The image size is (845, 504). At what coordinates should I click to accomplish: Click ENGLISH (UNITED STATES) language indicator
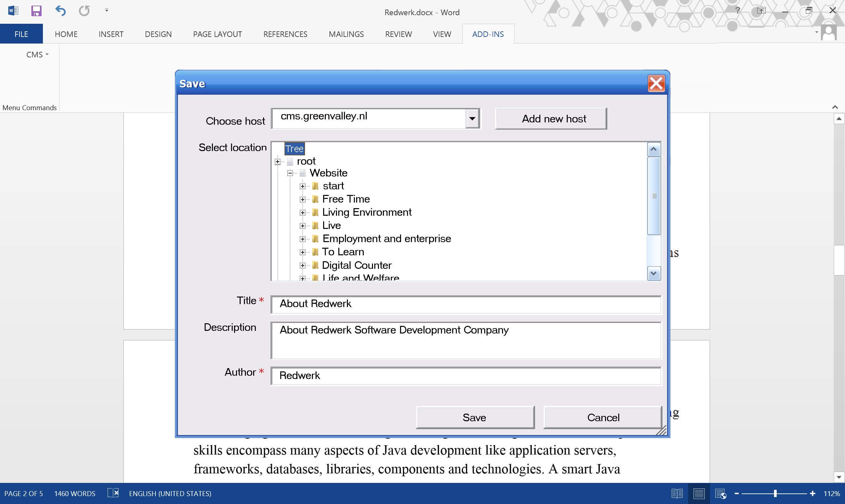[x=170, y=493]
